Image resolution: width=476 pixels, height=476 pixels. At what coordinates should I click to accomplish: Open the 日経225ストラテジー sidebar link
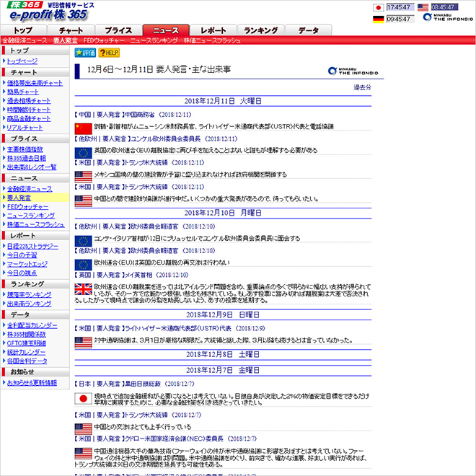pos(32,246)
